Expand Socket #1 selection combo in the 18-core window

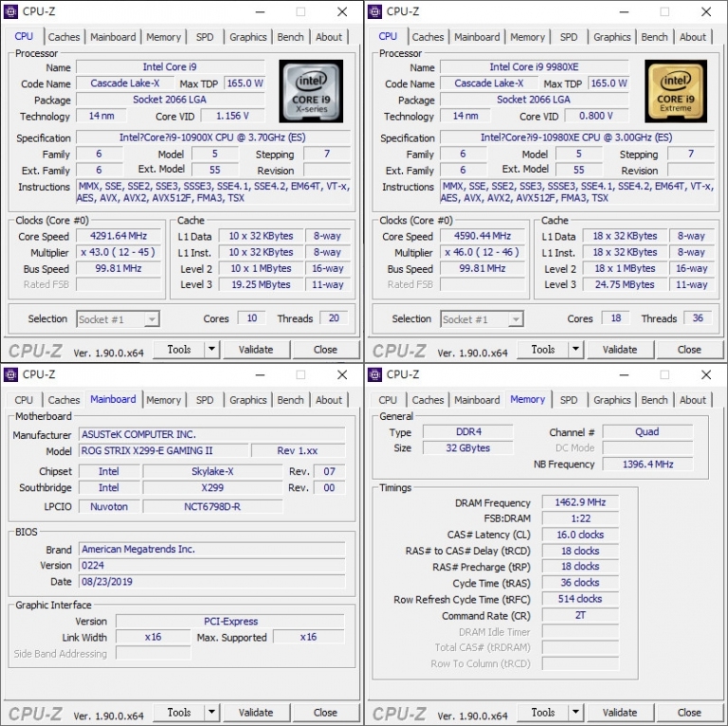pos(516,318)
